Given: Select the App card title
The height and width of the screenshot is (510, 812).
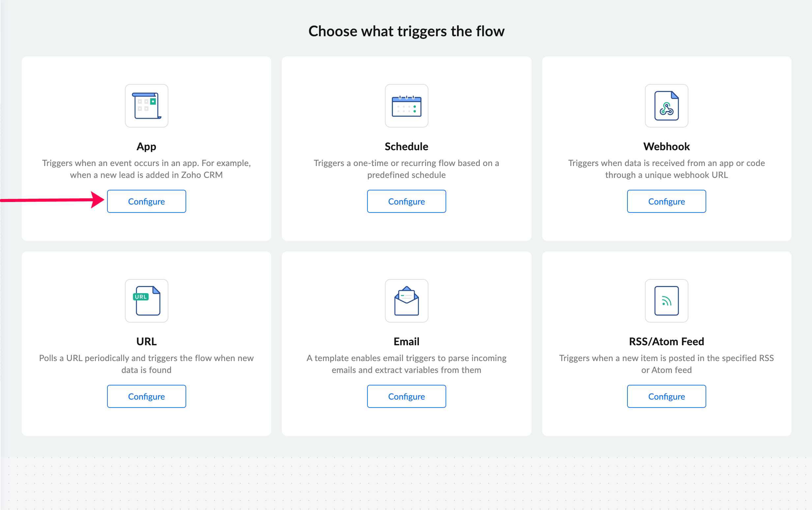Looking at the screenshot, I should pos(146,147).
